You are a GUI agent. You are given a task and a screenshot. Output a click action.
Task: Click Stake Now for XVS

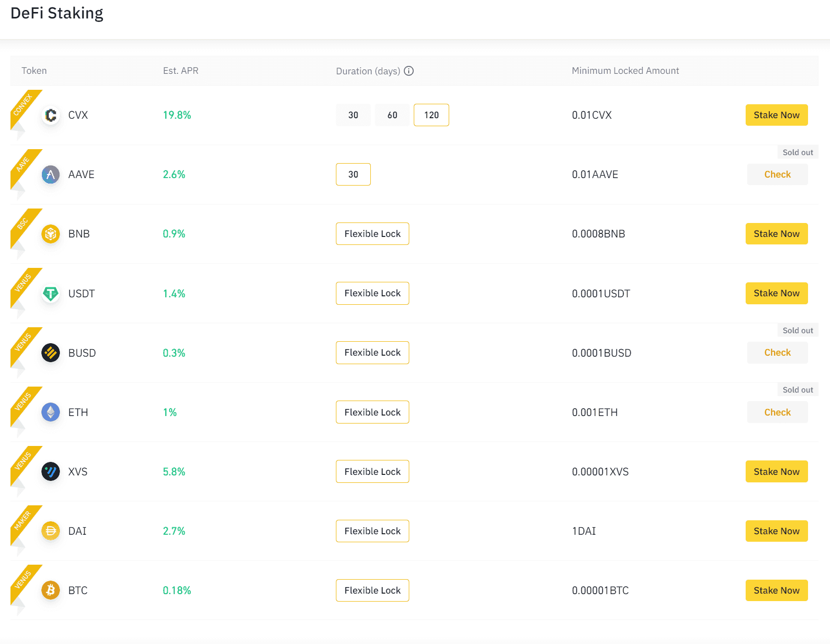pos(777,471)
